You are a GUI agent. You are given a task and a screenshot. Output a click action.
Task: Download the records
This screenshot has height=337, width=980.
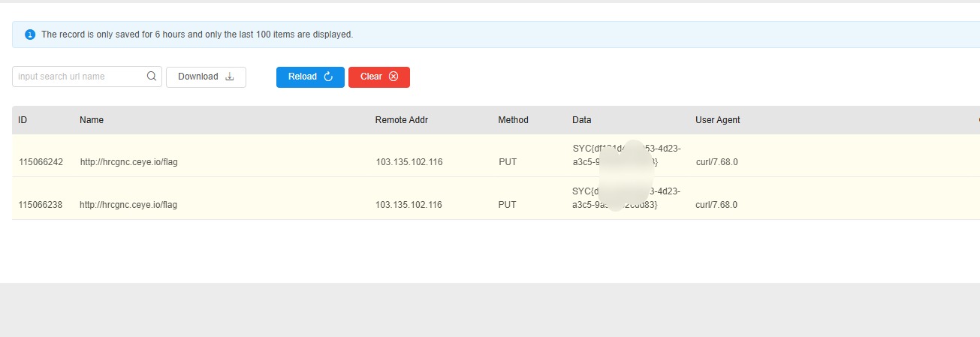tap(206, 77)
